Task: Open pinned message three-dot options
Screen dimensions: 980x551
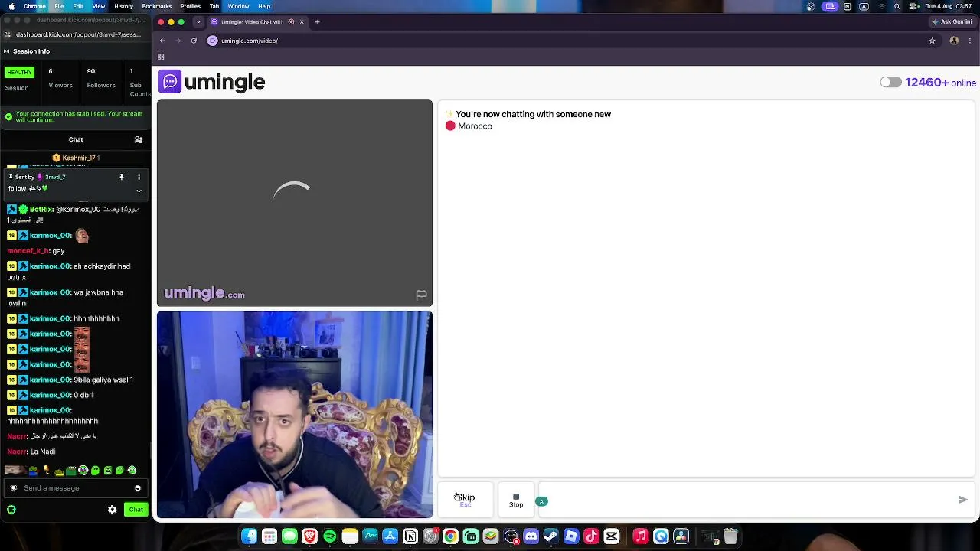Action: coord(139,177)
